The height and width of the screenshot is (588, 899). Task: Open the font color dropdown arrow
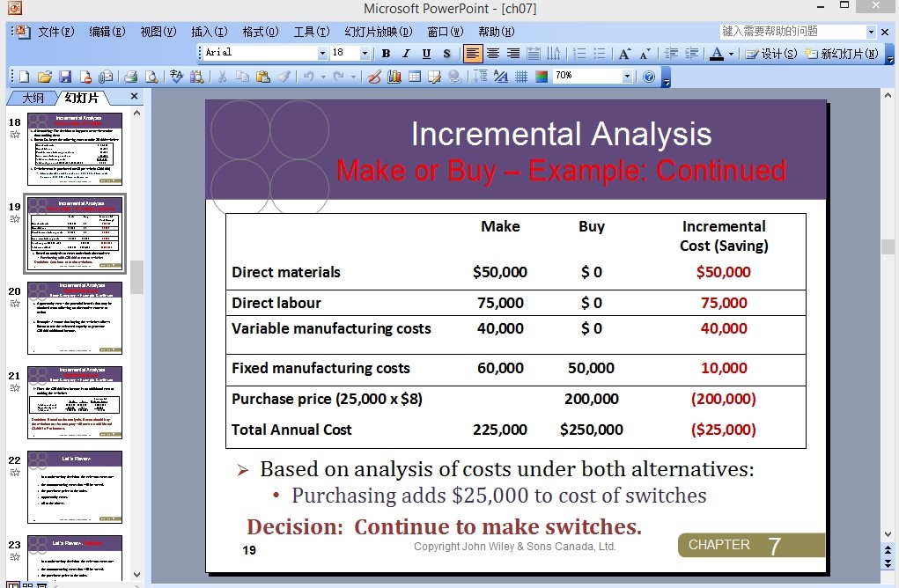pyautogui.click(x=731, y=54)
